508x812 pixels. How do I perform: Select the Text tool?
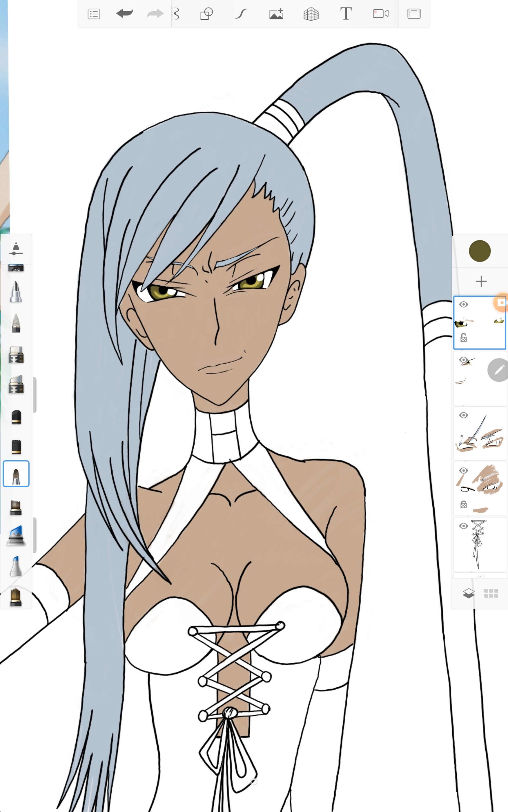coord(346,14)
